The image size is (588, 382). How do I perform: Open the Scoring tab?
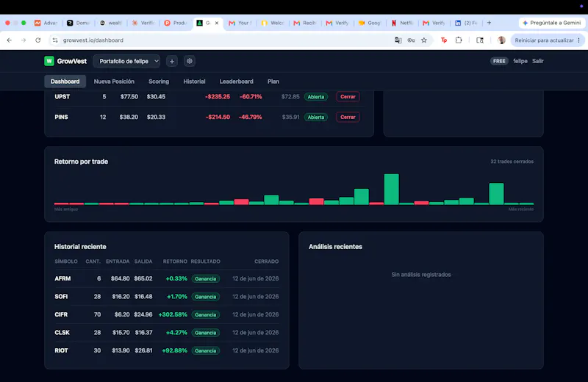click(x=159, y=82)
